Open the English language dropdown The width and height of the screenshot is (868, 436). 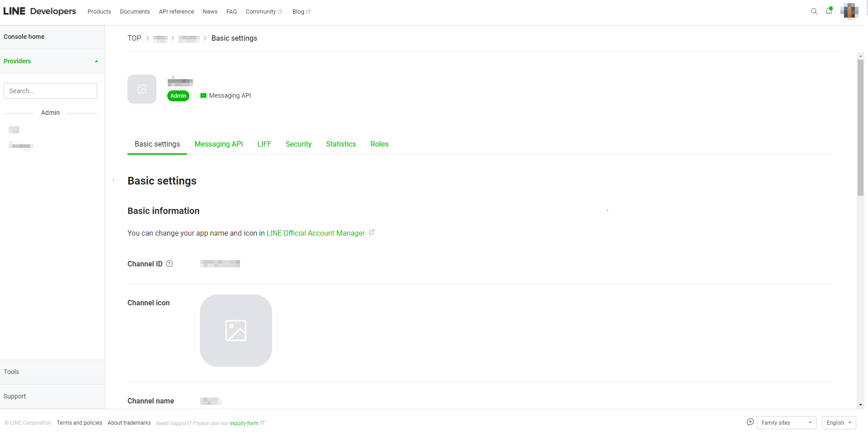(838, 422)
